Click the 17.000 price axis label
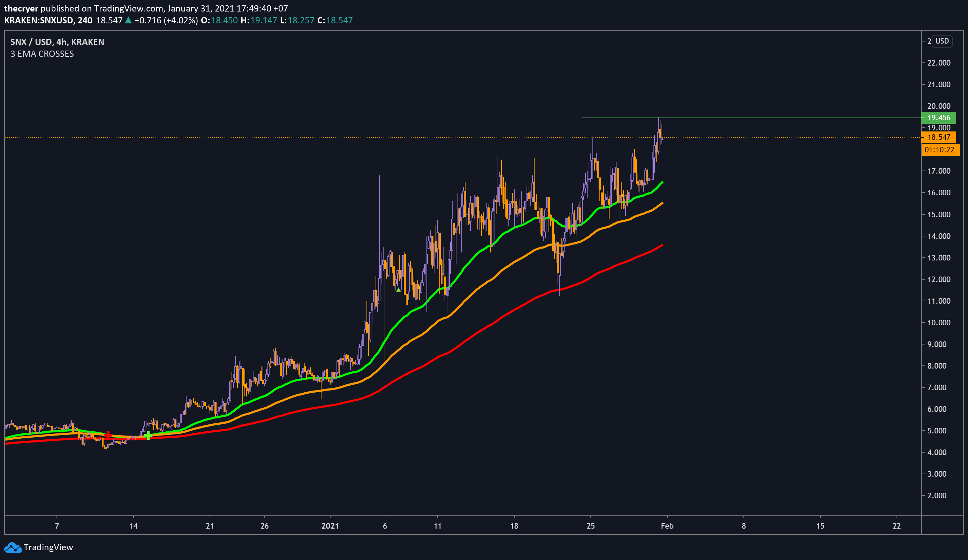This screenshot has height=560, width=968. point(939,171)
